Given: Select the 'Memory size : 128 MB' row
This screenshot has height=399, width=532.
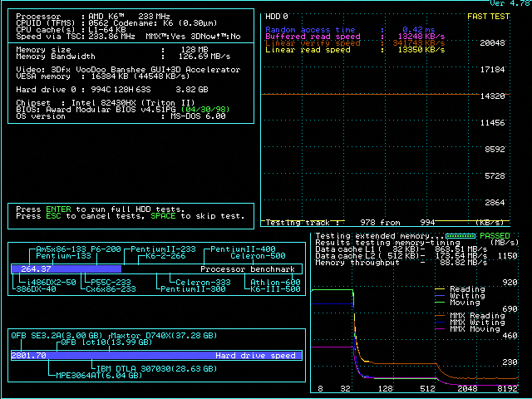Looking at the screenshot, I should click(112, 50).
